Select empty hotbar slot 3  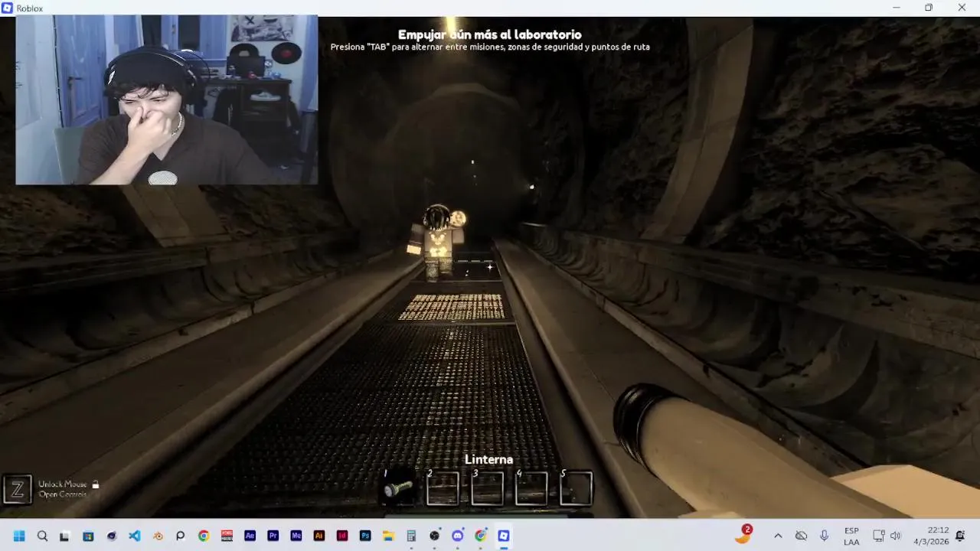[x=488, y=488]
